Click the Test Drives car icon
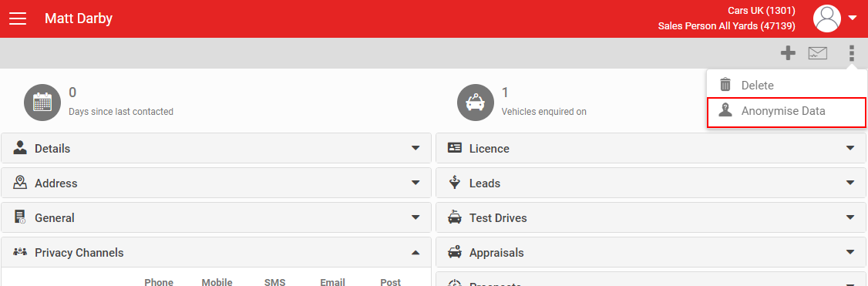 (x=455, y=217)
